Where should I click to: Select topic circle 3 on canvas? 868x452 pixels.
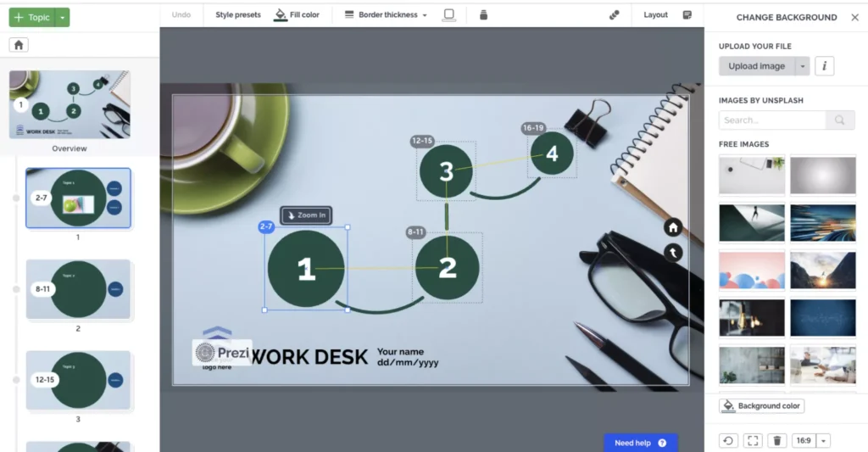coord(446,171)
